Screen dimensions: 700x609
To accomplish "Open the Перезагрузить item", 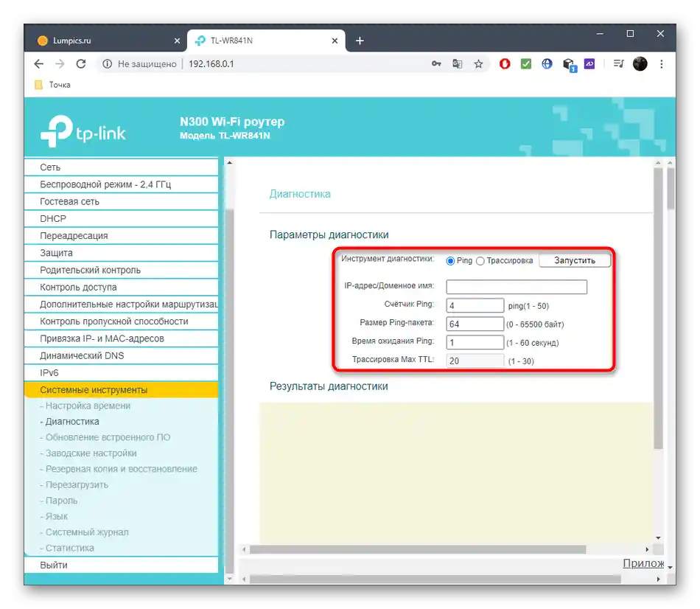I will (x=74, y=485).
